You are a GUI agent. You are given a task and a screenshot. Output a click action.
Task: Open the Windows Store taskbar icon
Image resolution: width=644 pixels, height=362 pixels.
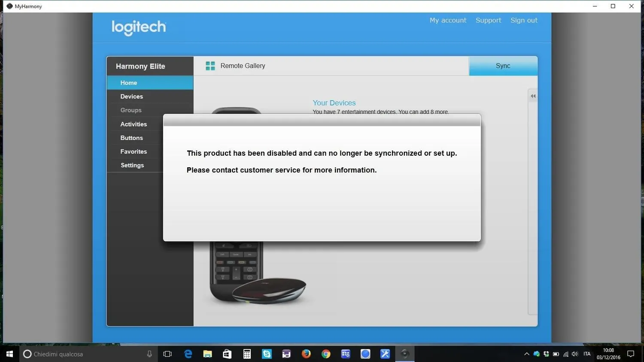(227, 354)
